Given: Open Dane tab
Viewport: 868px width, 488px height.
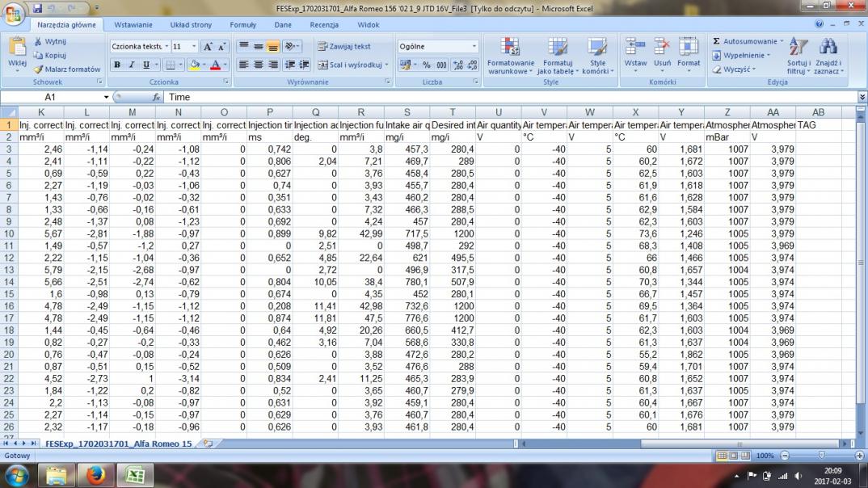Looking at the screenshot, I should click(x=283, y=25).
